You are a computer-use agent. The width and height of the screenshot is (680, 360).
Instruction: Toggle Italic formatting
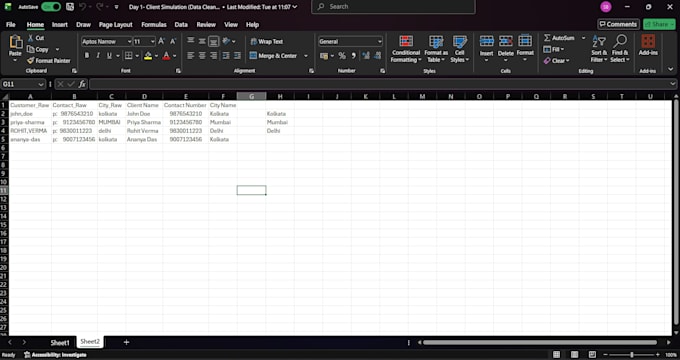(x=98, y=56)
